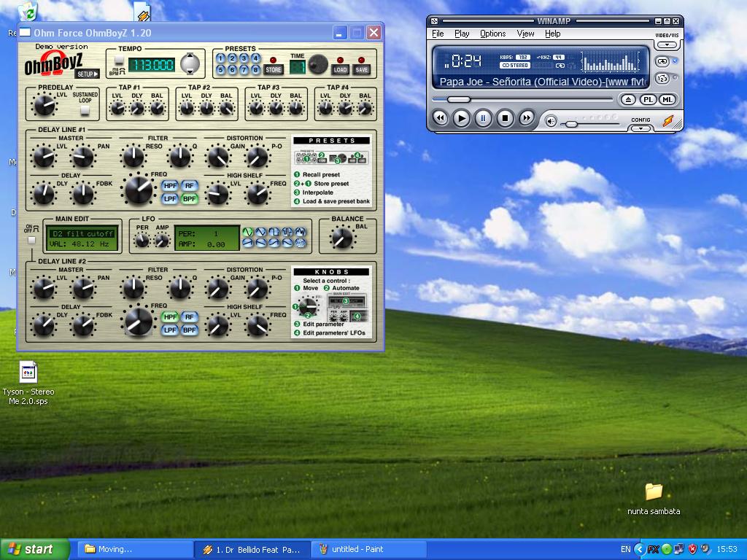Click the Winamp seek bar handle
The image size is (747, 560).
tap(458, 99)
